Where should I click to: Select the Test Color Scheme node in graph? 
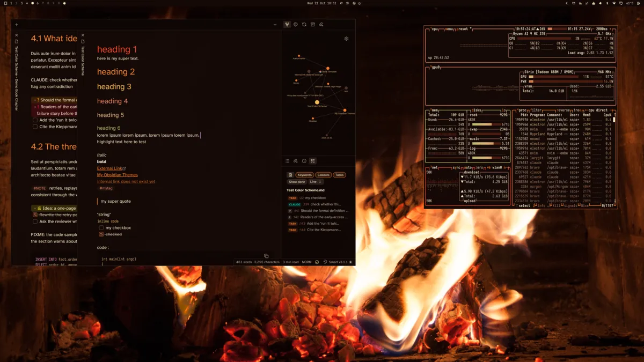[317, 102]
